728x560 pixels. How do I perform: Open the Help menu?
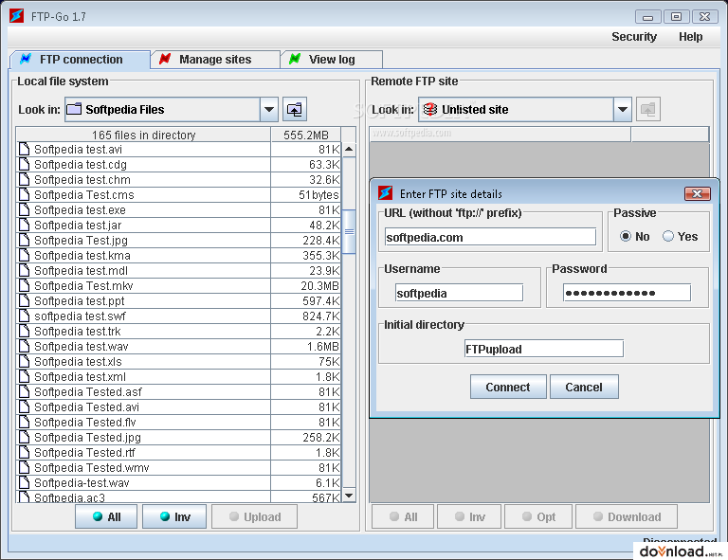click(690, 37)
